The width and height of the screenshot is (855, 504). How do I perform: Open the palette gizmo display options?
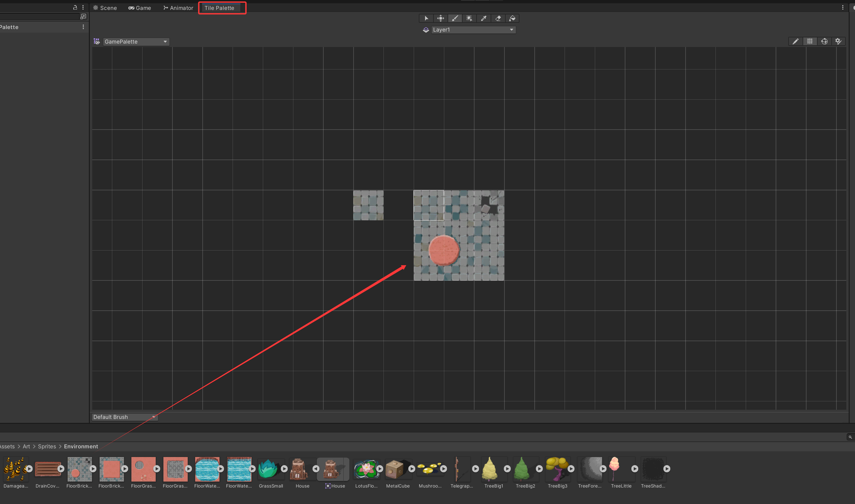824,41
